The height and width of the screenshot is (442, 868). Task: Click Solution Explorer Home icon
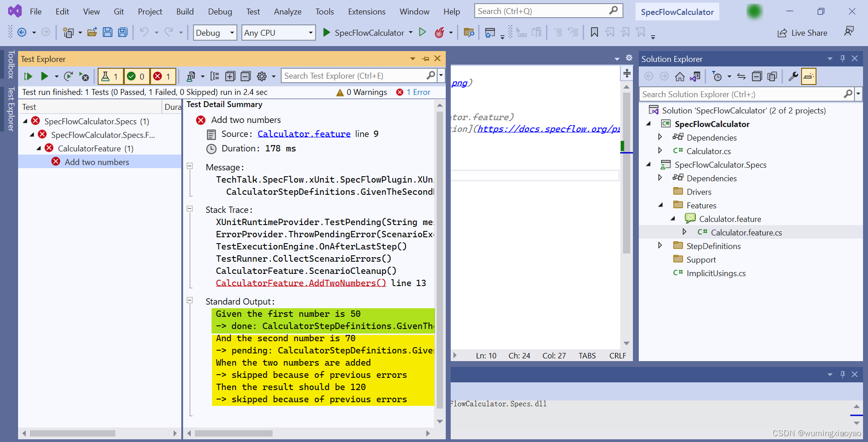click(679, 76)
